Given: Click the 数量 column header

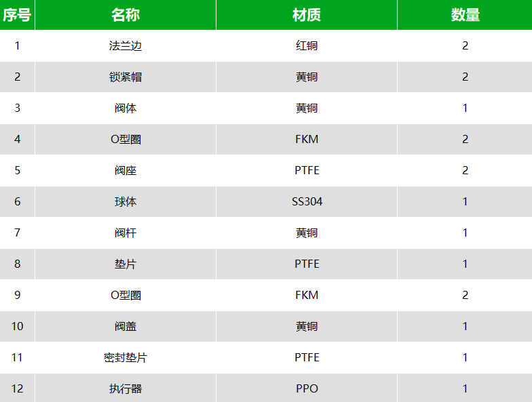Looking at the screenshot, I should point(465,15).
